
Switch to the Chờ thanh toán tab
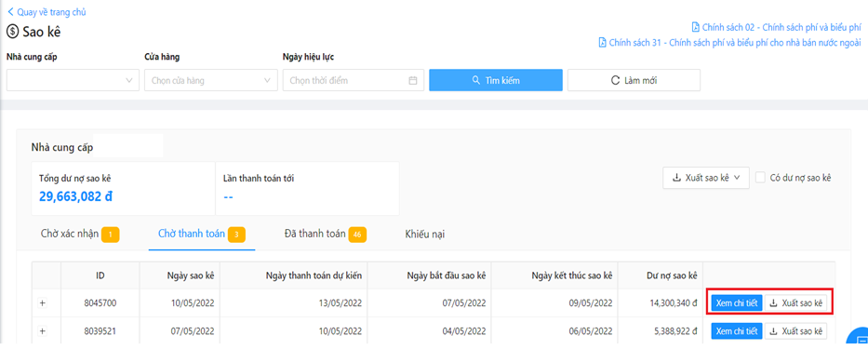pos(202,235)
